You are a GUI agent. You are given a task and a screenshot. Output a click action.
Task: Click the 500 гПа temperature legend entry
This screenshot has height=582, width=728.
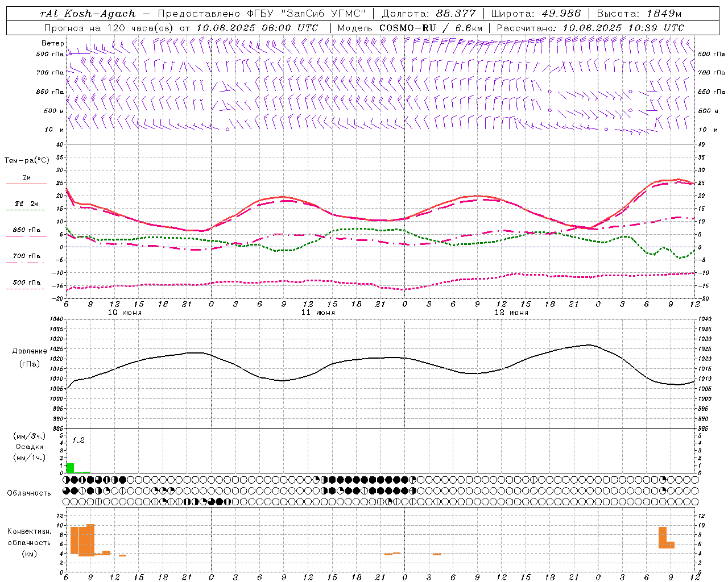tap(26, 282)
